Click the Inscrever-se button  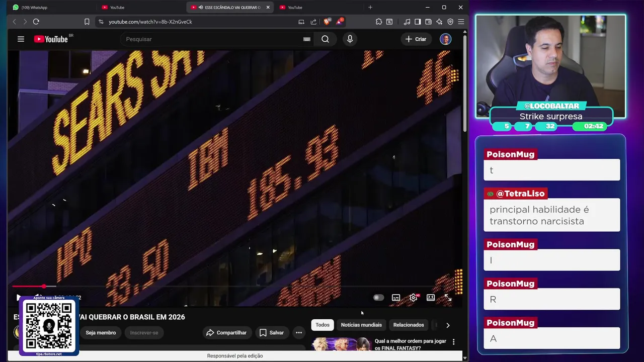pyautogui.click(x=144, y=332)
